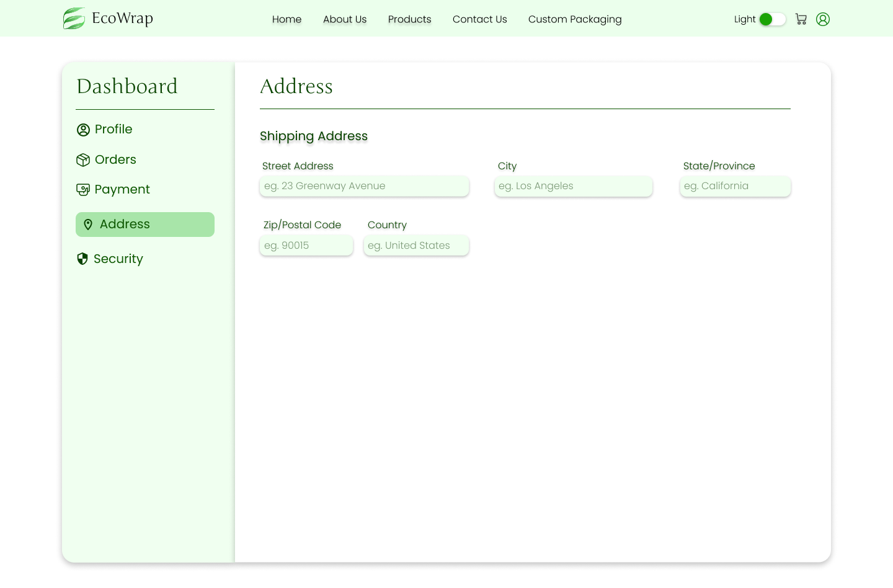Toggle the Light theme switch

772,19
